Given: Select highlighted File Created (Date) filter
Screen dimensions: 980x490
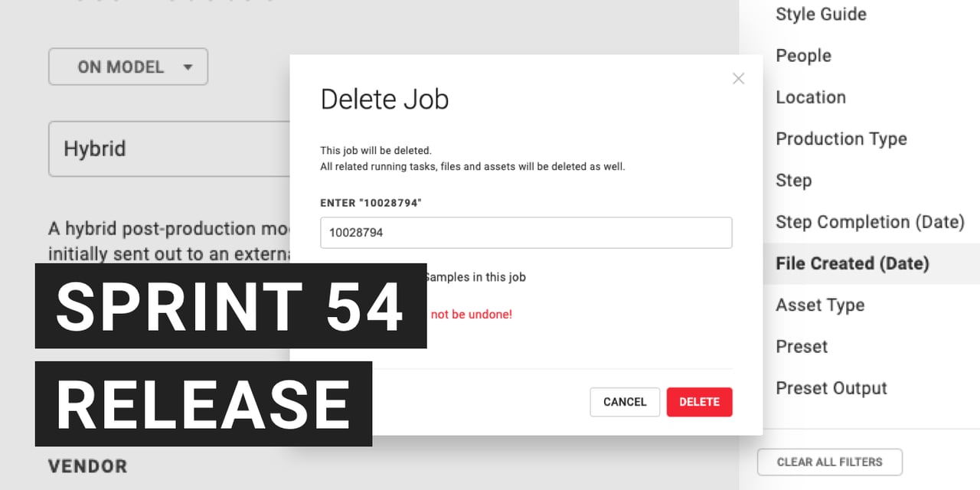Looking at the screenshot, I should pyautogui.click(x=852, y=263).
